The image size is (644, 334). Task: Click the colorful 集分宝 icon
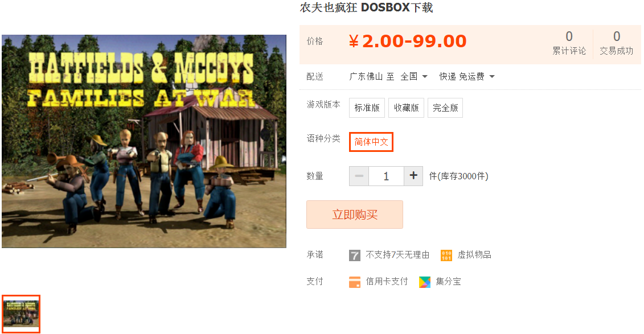[425, 282]
